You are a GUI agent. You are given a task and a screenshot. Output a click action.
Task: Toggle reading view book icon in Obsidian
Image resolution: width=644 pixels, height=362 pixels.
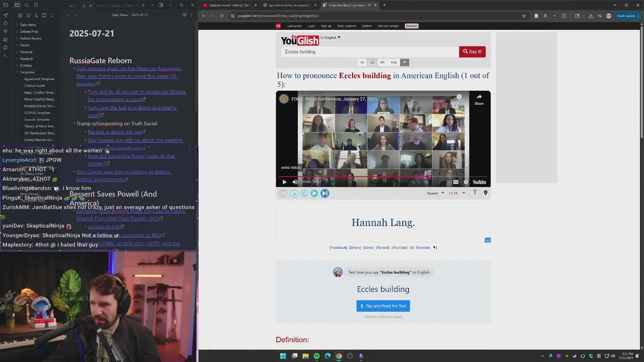tap(184, 15)
